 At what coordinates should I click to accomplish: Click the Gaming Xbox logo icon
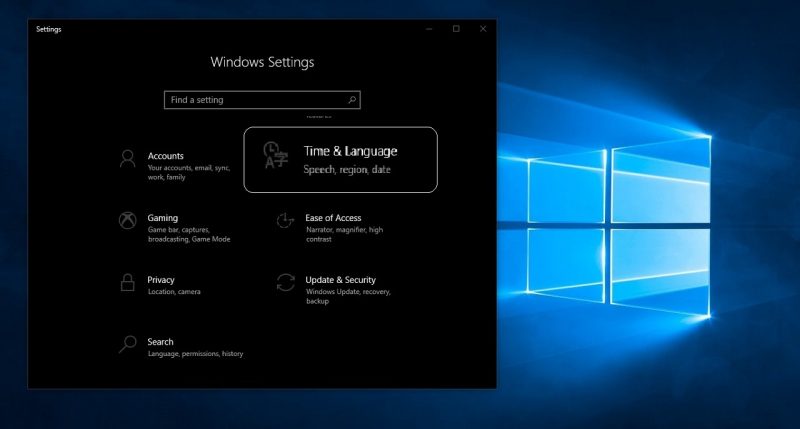click(127, 221)
